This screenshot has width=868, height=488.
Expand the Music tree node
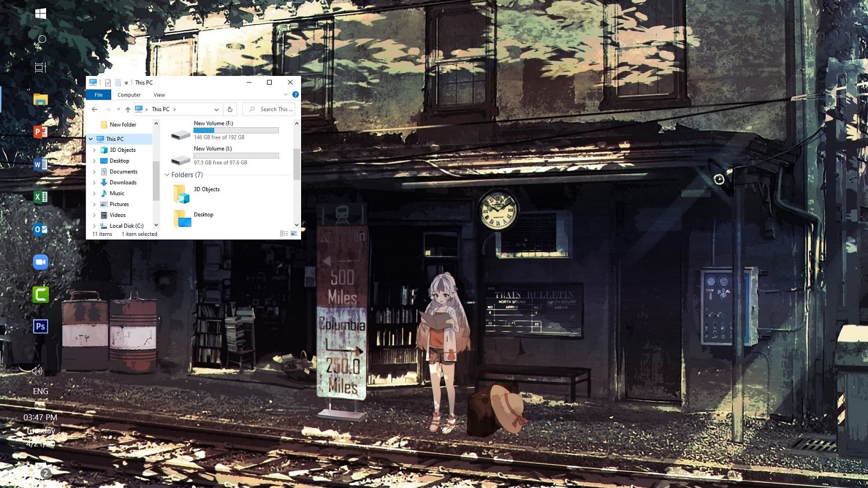[94, 194]
